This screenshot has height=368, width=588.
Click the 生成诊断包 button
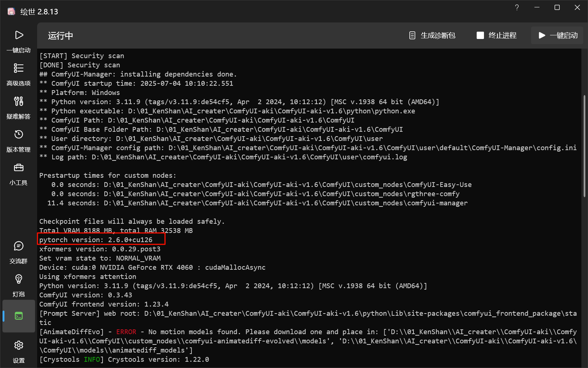click(432, 35)
